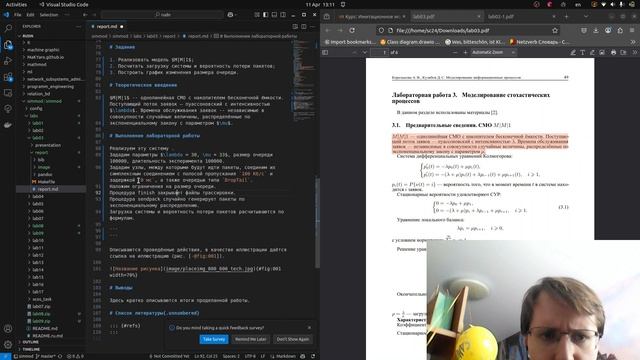Open the notifications bell in status bar
Screen dimensions: 640x360
(313, 356)
